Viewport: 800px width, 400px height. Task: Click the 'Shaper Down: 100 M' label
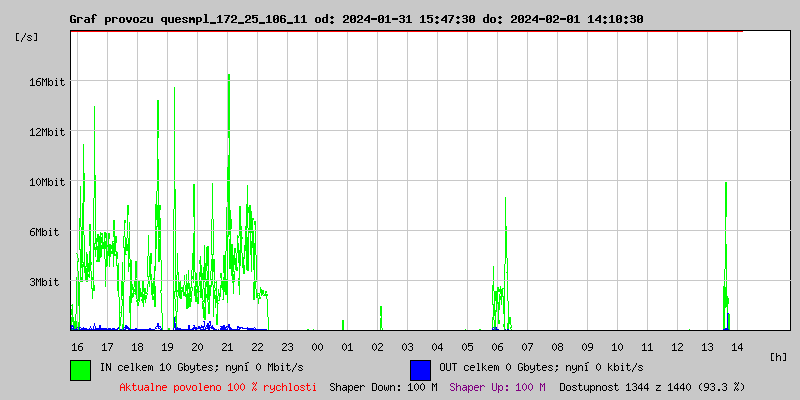pos(383,386)
